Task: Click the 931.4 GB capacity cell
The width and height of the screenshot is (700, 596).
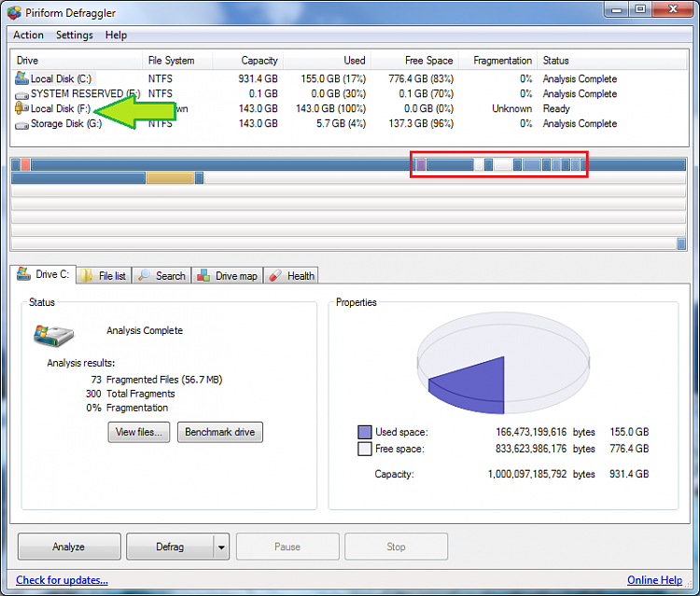Action: (258, 79)
